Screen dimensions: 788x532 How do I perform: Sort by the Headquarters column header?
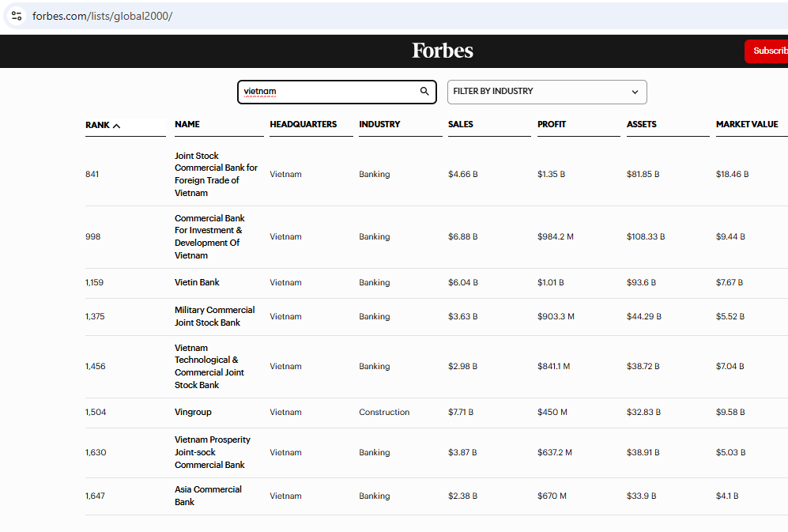[x=303, y=124]
